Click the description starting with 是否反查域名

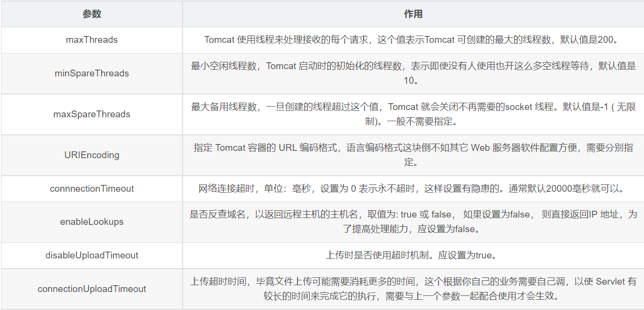413,222
